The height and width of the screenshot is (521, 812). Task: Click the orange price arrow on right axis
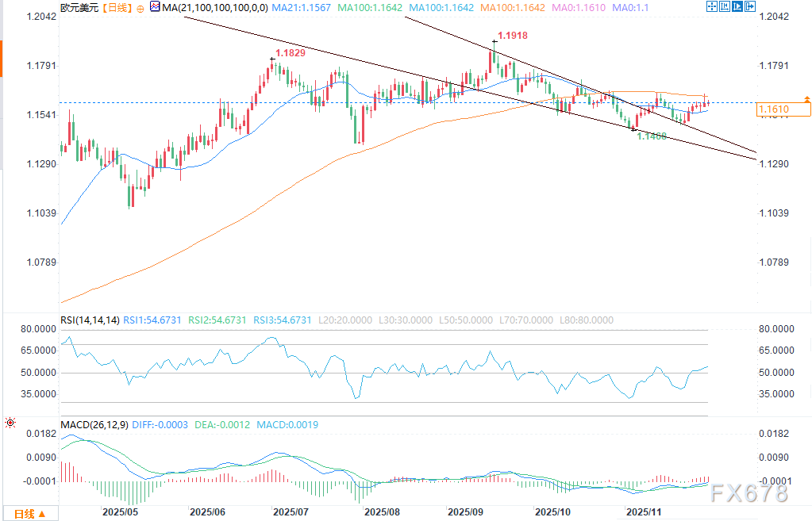point(806,99)
